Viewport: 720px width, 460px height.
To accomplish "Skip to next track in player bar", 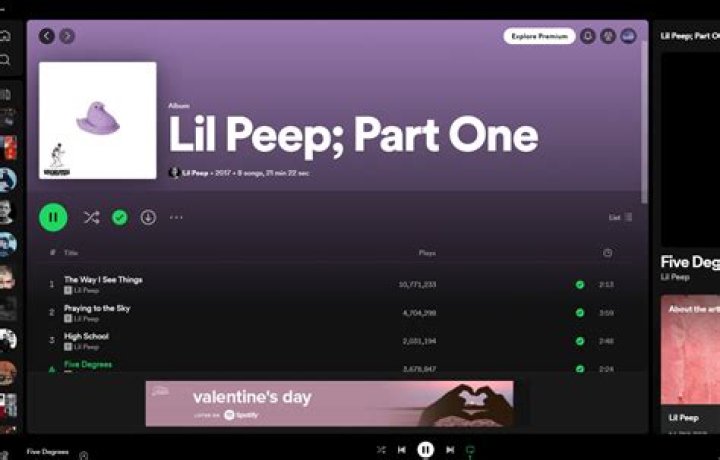I will pos(450,450).
